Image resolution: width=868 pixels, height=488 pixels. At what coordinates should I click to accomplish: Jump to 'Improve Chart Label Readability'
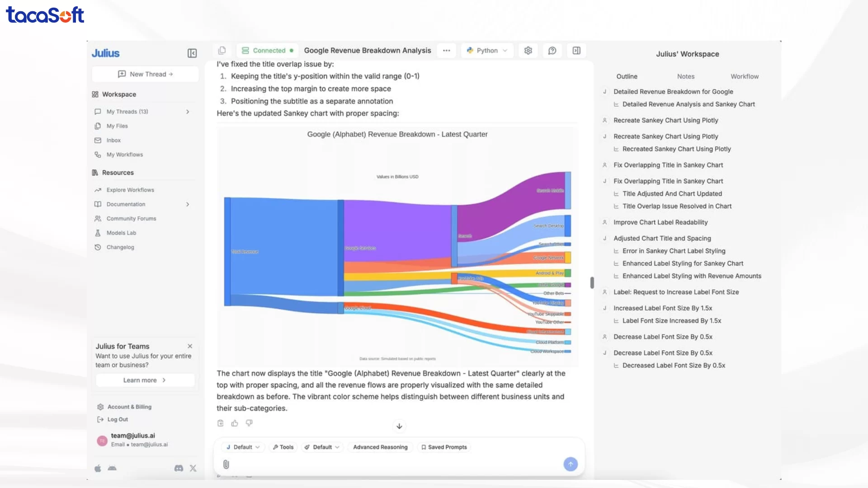660,222
